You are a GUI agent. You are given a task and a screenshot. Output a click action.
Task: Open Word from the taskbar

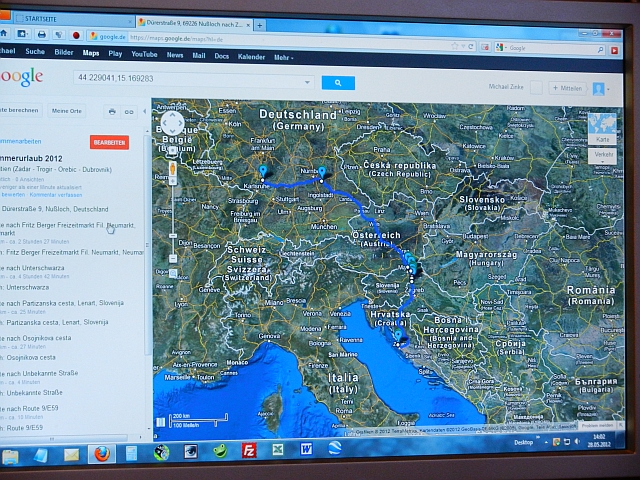[306, 449]
